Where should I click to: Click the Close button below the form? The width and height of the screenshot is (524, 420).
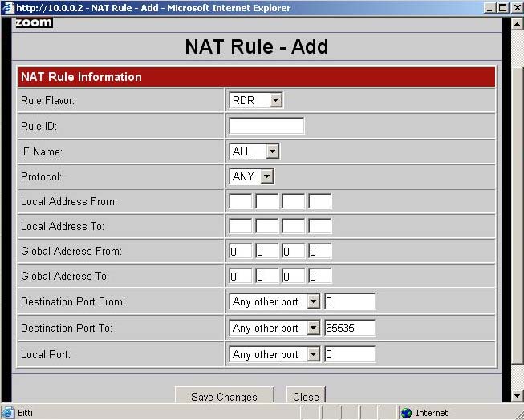click(306, 396)
